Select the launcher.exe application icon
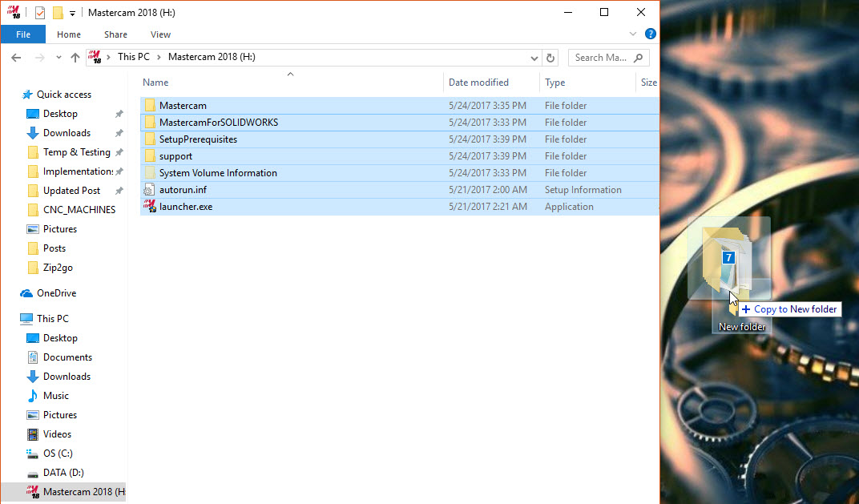 [x=150, y=206]
